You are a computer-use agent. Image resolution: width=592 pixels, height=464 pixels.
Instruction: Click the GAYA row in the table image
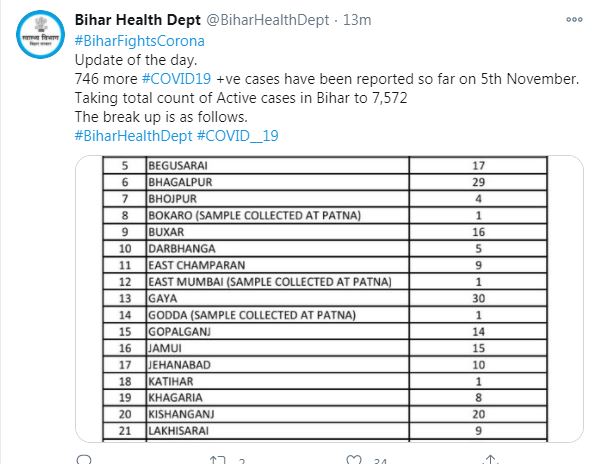click(325, 298)
